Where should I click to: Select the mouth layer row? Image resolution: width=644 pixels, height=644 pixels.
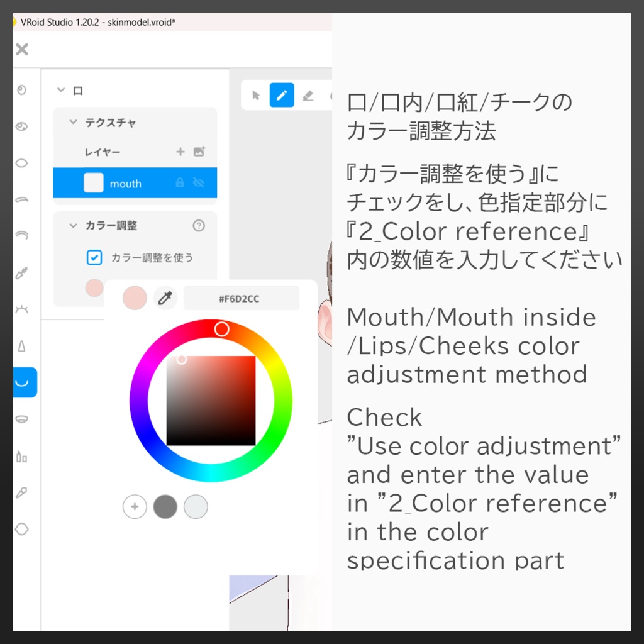135,183
